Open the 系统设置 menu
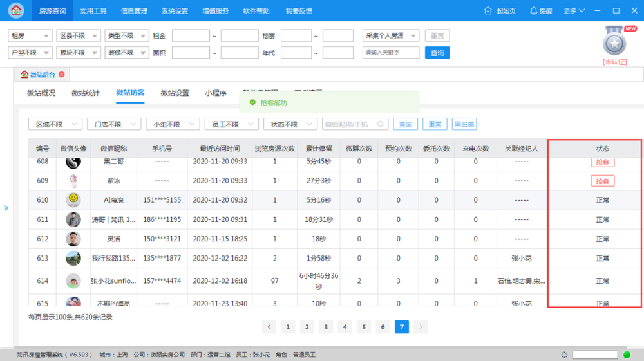The height and width of the screenshot is (361, 644). (175, 11)
